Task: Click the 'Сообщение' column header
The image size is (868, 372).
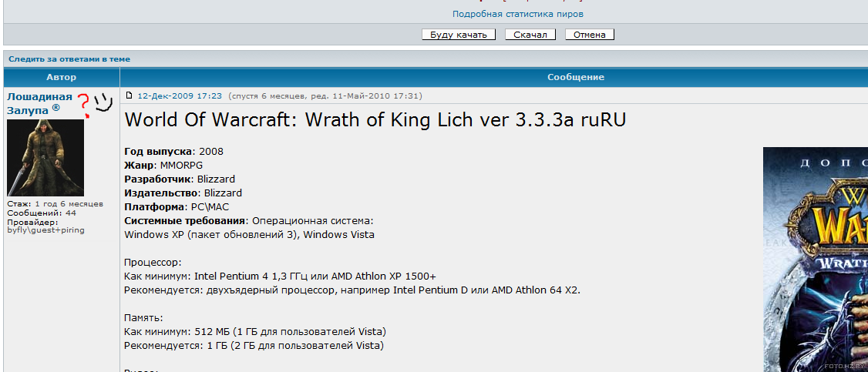Action: 576,77
